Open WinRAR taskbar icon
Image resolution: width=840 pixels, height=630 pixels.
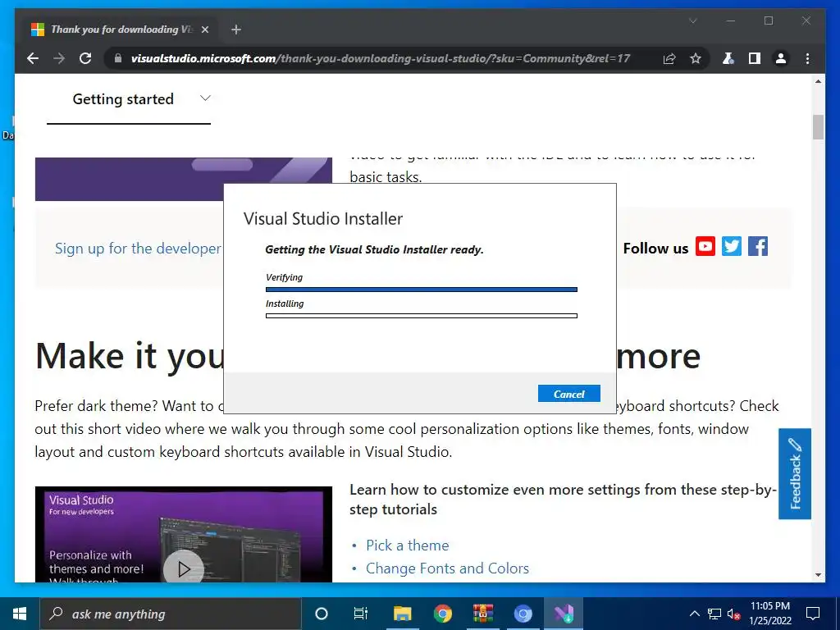[x=482, y=614]
